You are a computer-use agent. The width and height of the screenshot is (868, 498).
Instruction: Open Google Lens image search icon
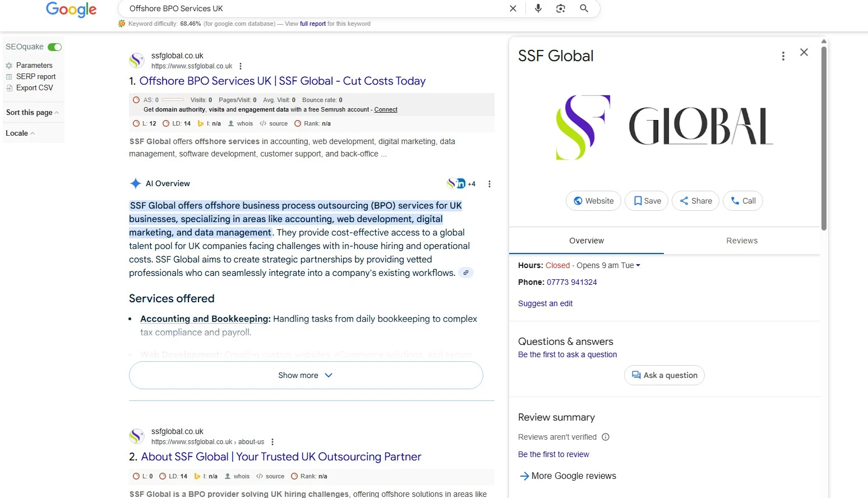(x=561, y=8)
